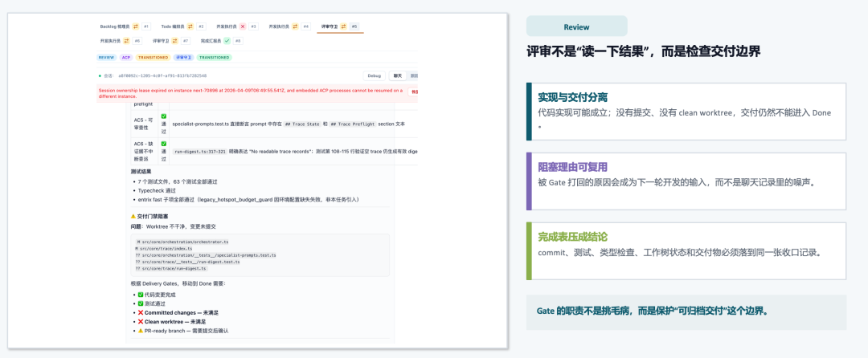Viewport: 868px width, 358px height.
Task: Click the REVIEW tag
Action: [106, 57]
